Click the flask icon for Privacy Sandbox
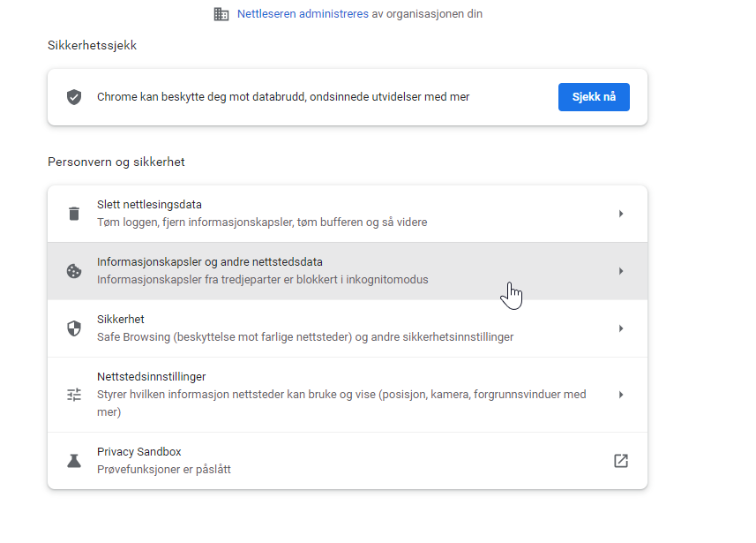This screenshot has width=756, height=543. [74, 461]
